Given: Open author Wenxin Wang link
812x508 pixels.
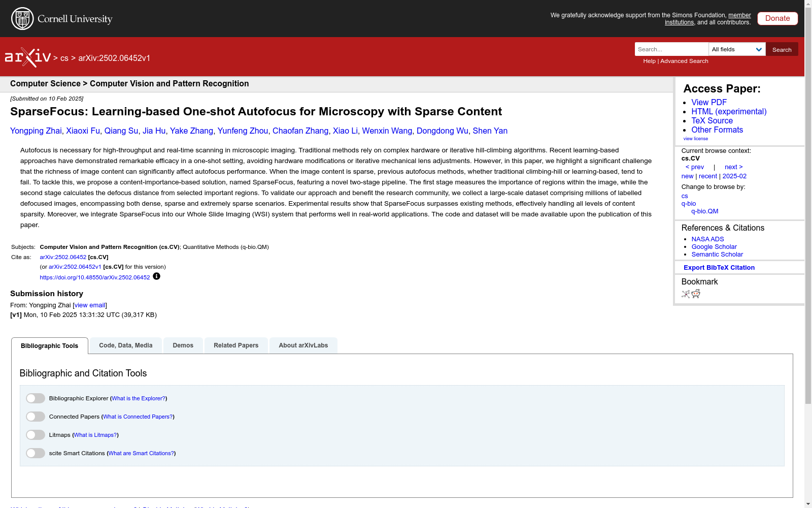Looking at the screenshot, I should (x=387, y=131).
